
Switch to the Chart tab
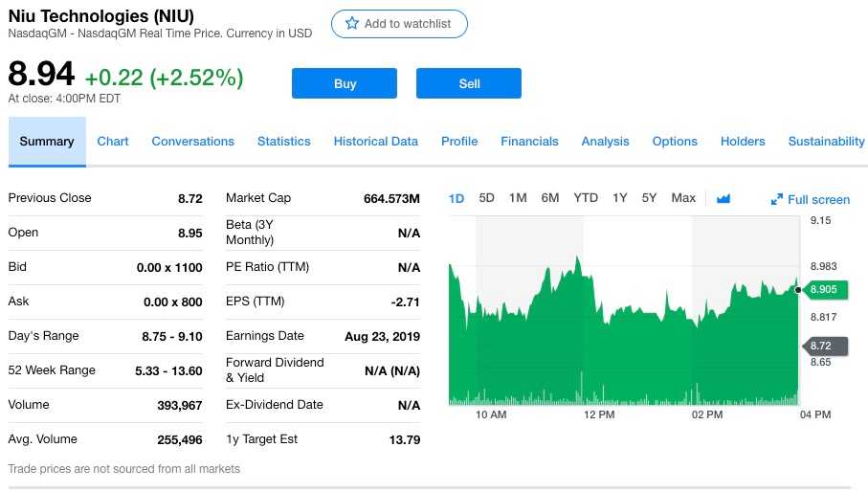pyautogui.click(x=113, y=142)
